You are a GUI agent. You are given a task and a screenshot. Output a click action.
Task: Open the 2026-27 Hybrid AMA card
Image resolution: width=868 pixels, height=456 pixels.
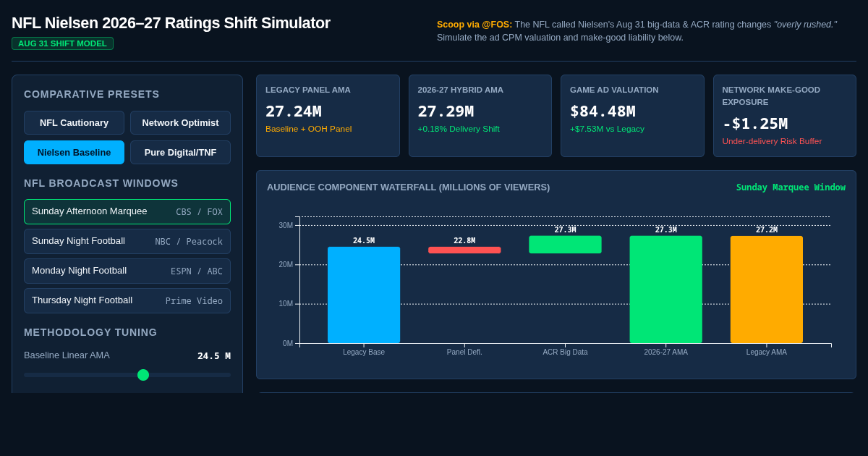pos(480,116)
